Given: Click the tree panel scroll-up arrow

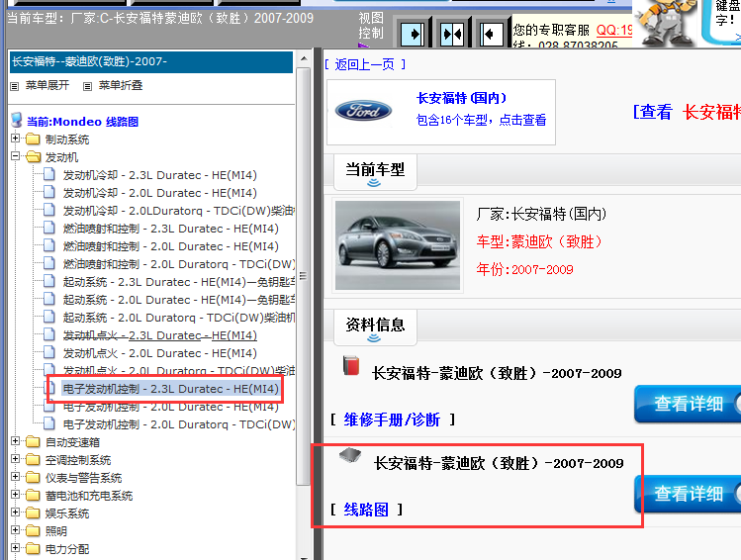Looking at the screenshot, I should coord(304,59).
